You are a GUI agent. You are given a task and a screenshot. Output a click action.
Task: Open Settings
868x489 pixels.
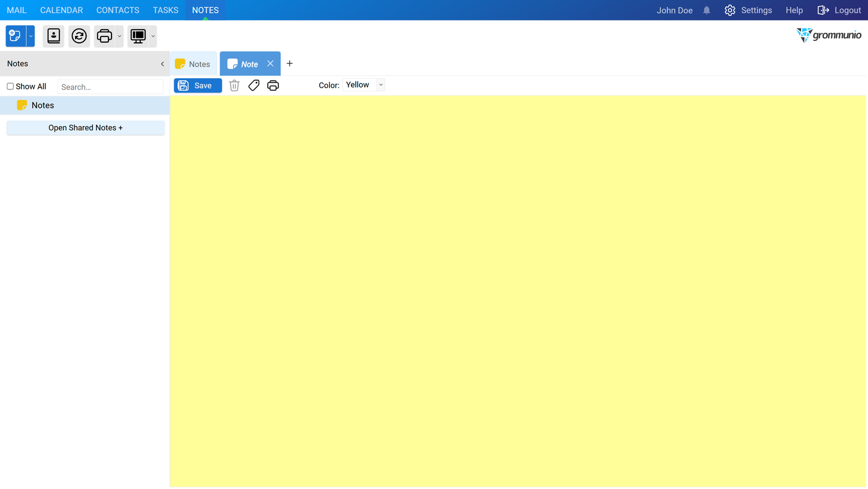[x=748, y=10]
